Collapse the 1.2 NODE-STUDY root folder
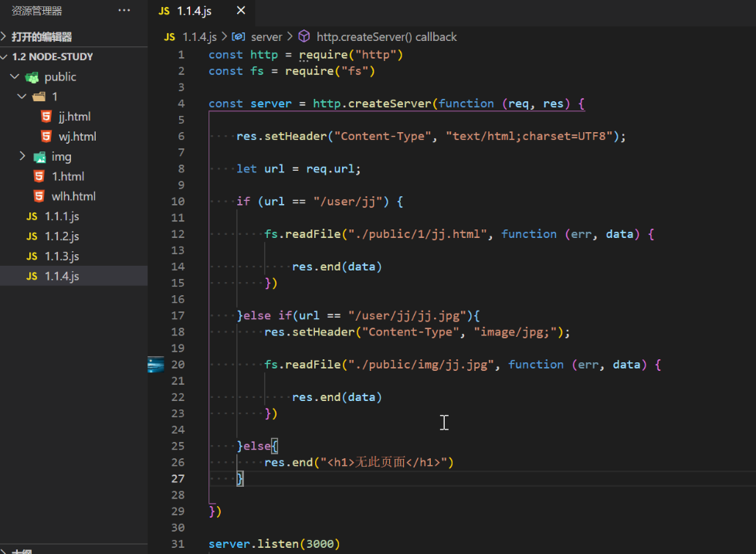The width and height of the screenshot is (756, 554). click(5, 57)
